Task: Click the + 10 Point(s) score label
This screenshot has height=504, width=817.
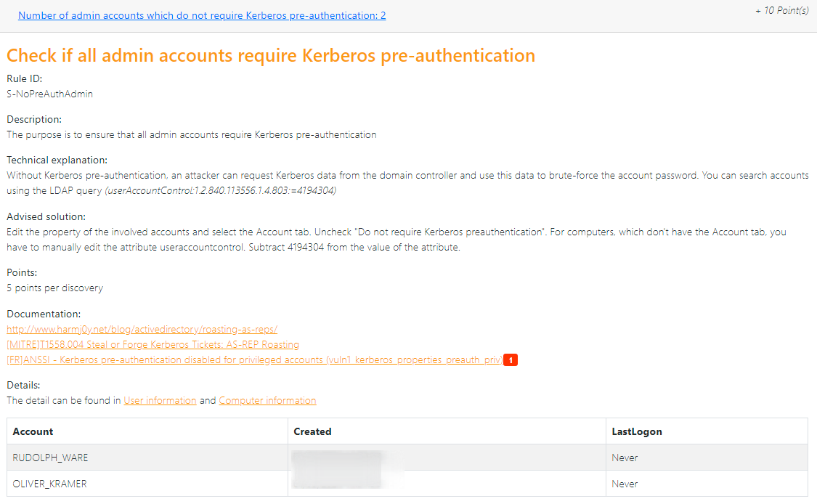Action: pos(781,11)
